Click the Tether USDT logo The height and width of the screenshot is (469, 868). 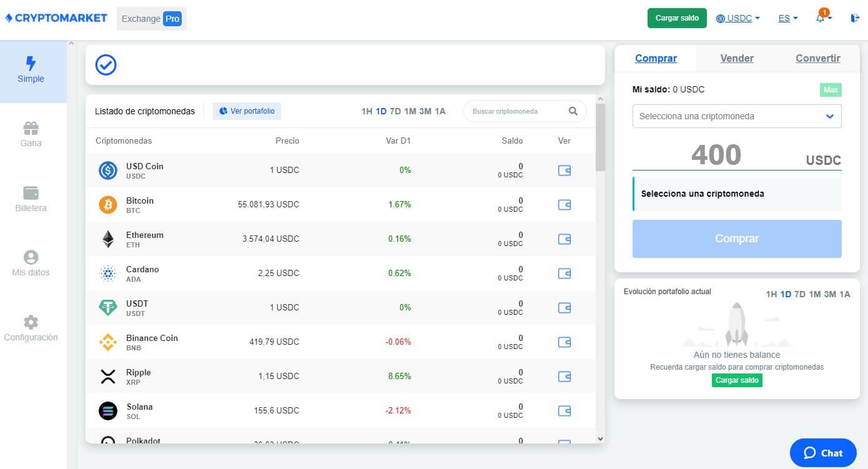click(x=108, y=308)
